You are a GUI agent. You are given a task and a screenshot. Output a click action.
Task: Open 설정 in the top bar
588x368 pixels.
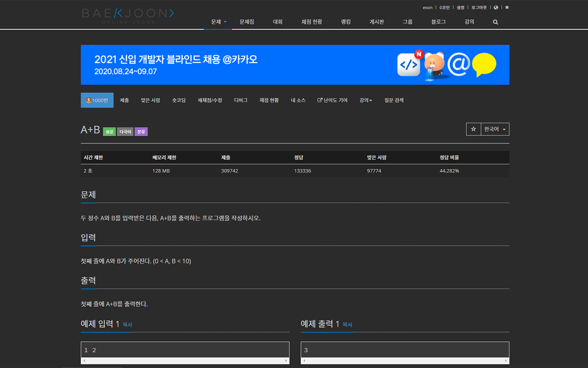point(461,7)
